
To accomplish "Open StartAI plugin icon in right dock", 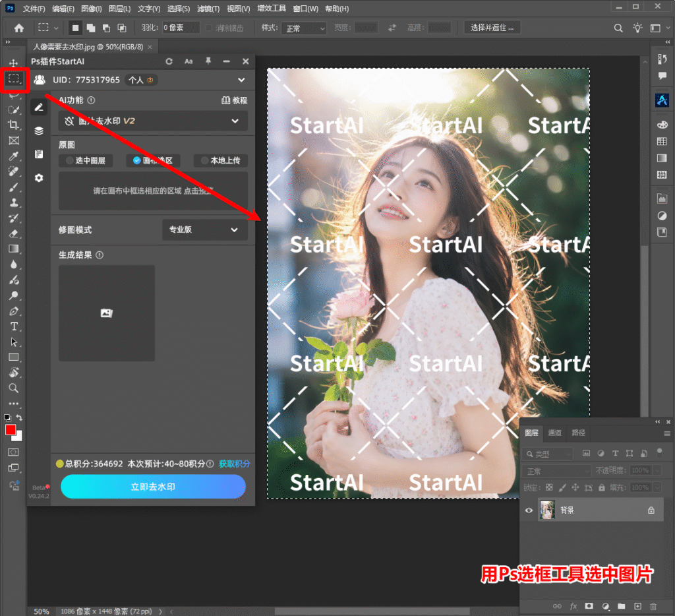I will [x=662, y=100].
